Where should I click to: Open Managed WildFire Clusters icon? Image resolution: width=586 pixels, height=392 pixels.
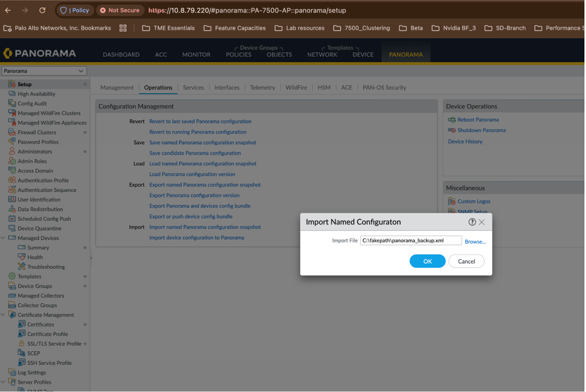pos(12,113)
